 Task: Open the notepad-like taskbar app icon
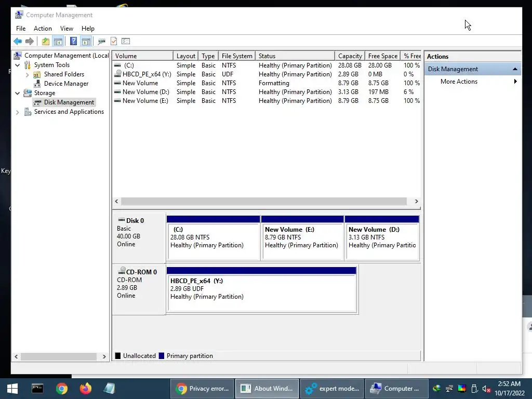tap(109, 389)
